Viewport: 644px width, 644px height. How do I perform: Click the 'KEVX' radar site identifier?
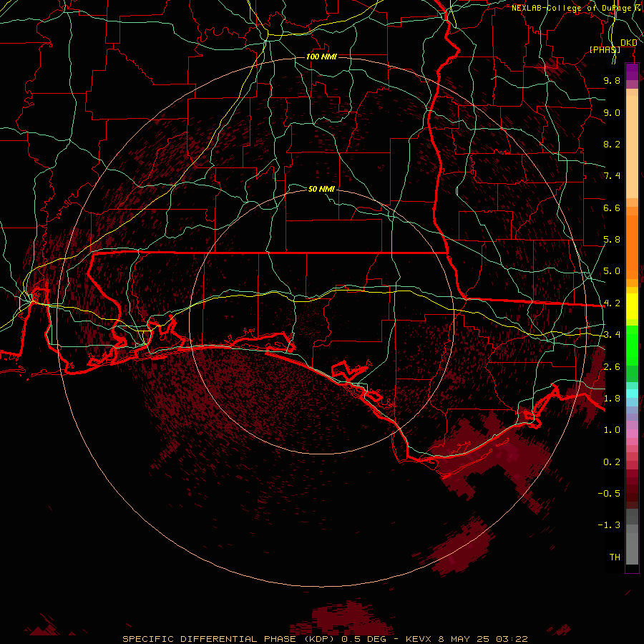(x=418, y=639)
